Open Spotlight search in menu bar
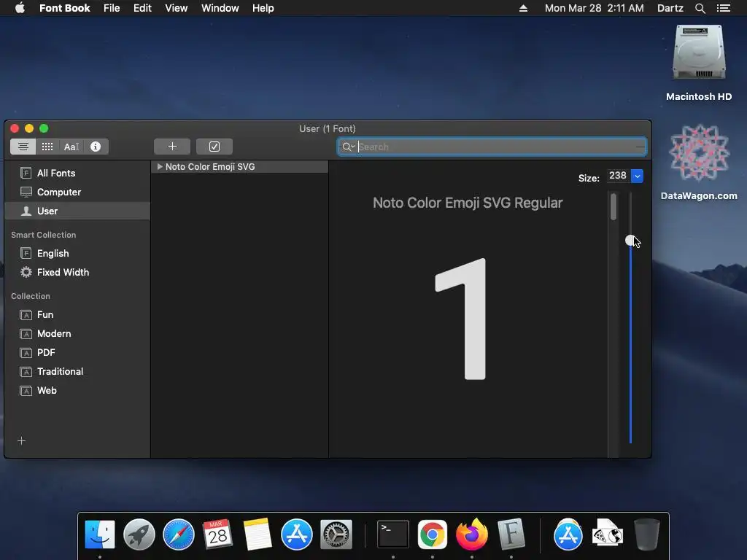Screen dimensions: 747x560 click(700, 8)
